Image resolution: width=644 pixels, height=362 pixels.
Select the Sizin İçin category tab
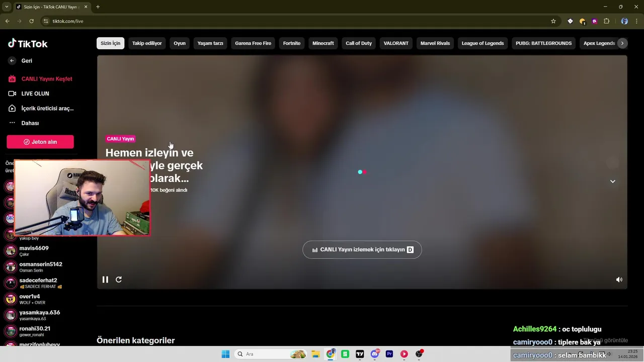(x=110, y=43)
